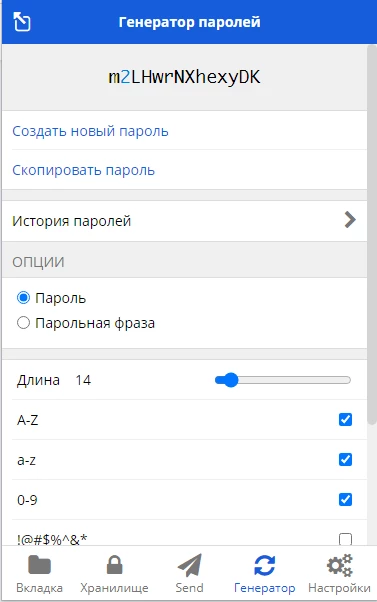This screenshot has height=602, width=377.
Task: Uncheck the a-z lowercase checkbox
Action: (x=346, y=460)
